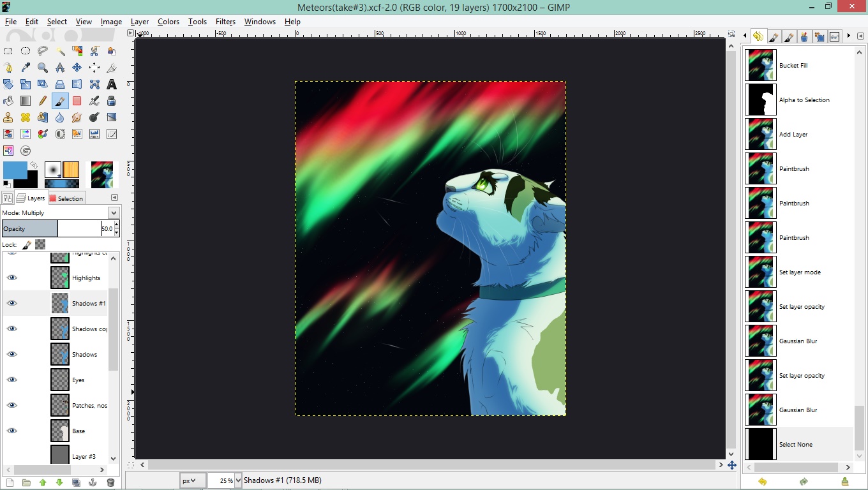Click the Undo history tab icon
868x490 pixels.
(758, 36)
